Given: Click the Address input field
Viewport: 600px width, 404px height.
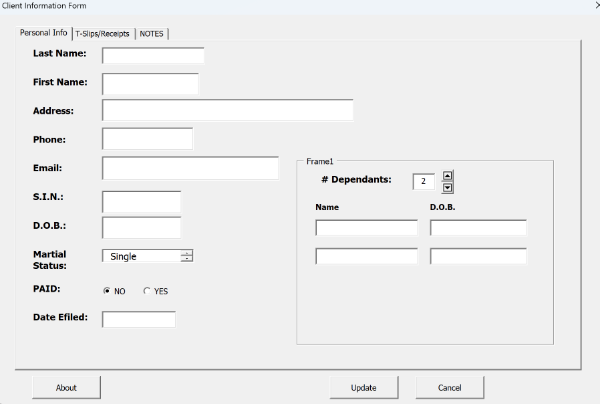Looking at the screenshot, I should [227, 111].
